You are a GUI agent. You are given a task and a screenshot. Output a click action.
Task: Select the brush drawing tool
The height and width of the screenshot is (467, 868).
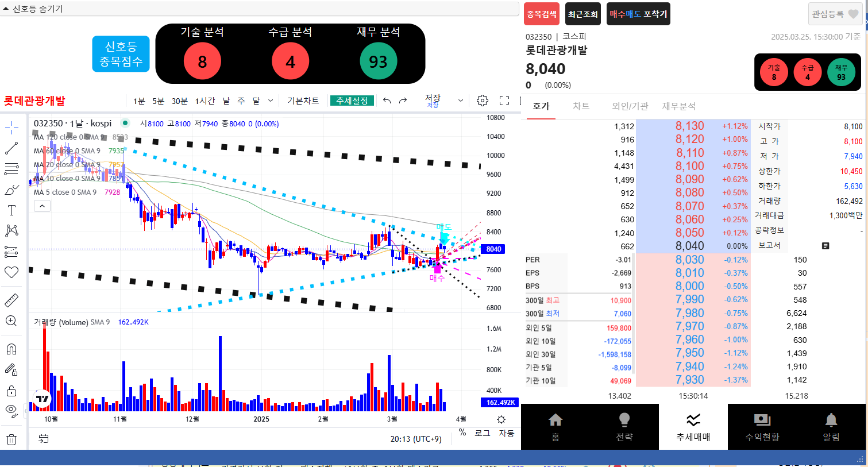(11, 190)
